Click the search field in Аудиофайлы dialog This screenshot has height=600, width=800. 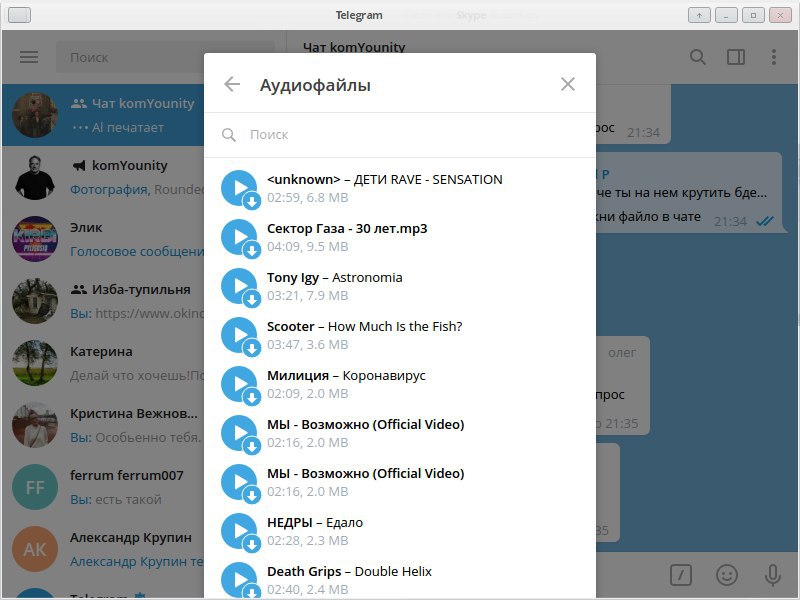point(399,135)
